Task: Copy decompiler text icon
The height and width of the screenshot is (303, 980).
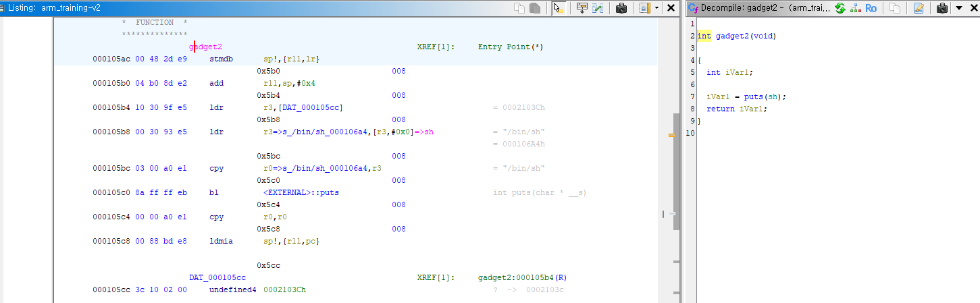Action: coord(895,8)
